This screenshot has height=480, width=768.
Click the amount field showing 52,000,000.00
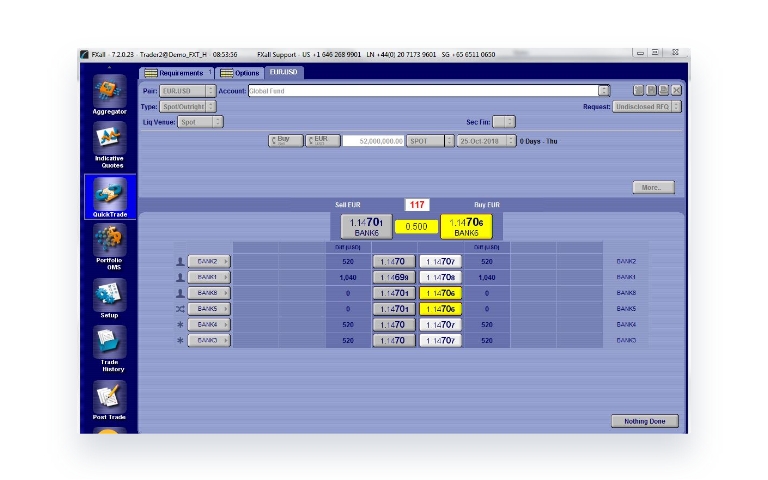pos(372,141)
